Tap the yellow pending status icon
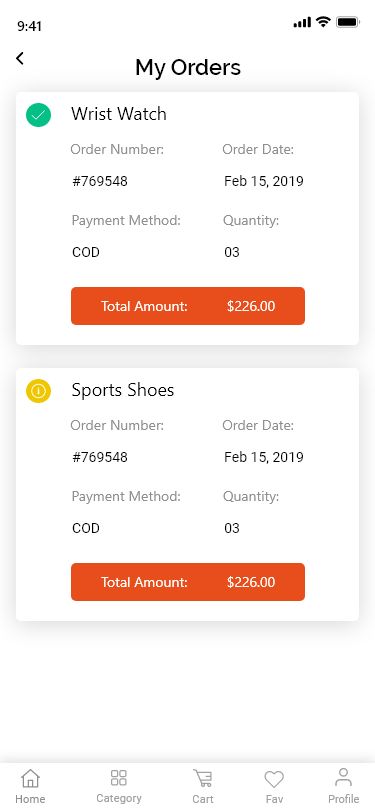This screenshot has width=375, height=812. pos(38,391)
